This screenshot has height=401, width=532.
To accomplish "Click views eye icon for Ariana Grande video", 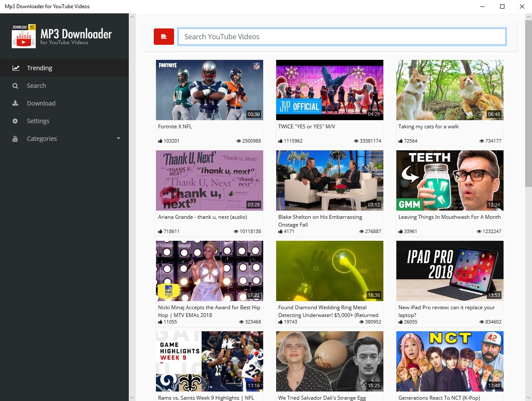I will tap(236, 231).
